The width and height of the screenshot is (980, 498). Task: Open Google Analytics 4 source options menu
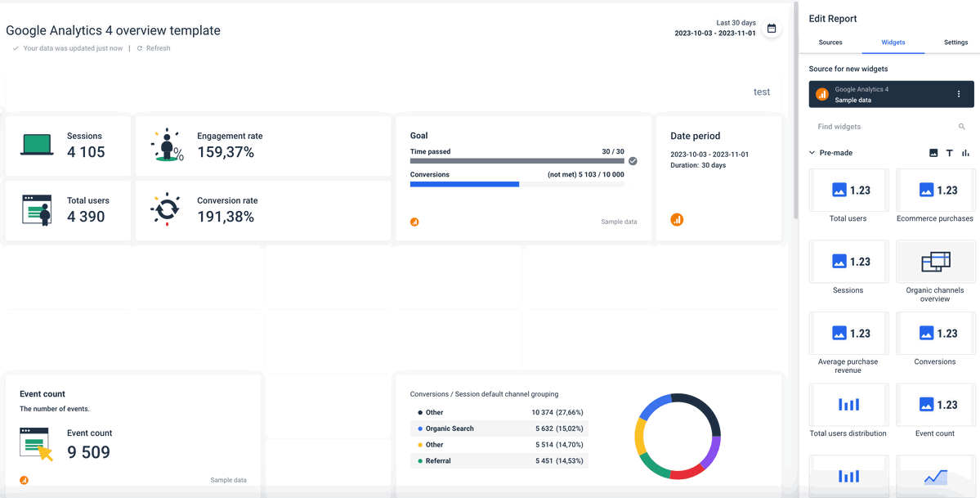click(959, 94)
